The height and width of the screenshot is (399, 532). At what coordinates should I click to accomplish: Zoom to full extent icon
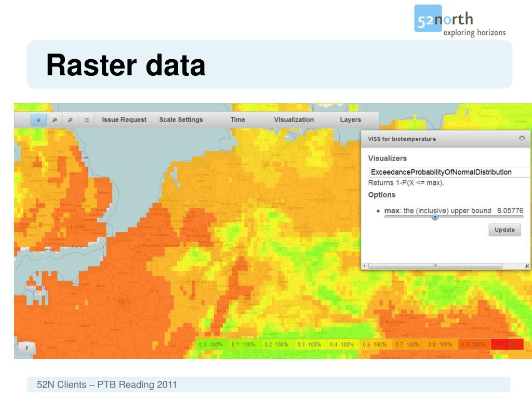click(87, 120)
